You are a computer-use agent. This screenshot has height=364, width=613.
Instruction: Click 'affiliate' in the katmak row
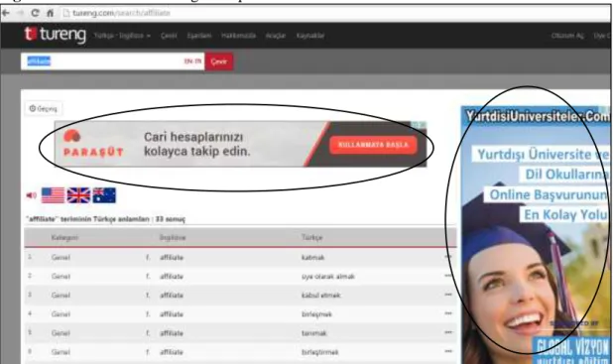point(172,257)
